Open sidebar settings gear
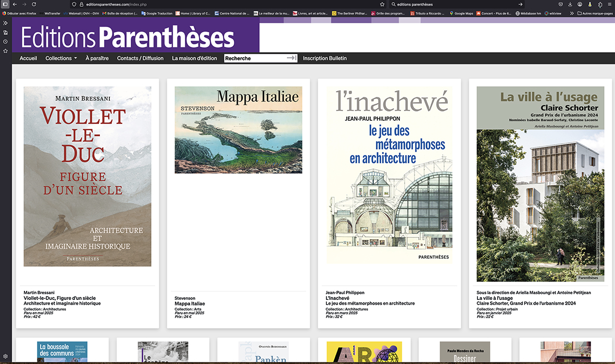 click(x=6, y=356)
